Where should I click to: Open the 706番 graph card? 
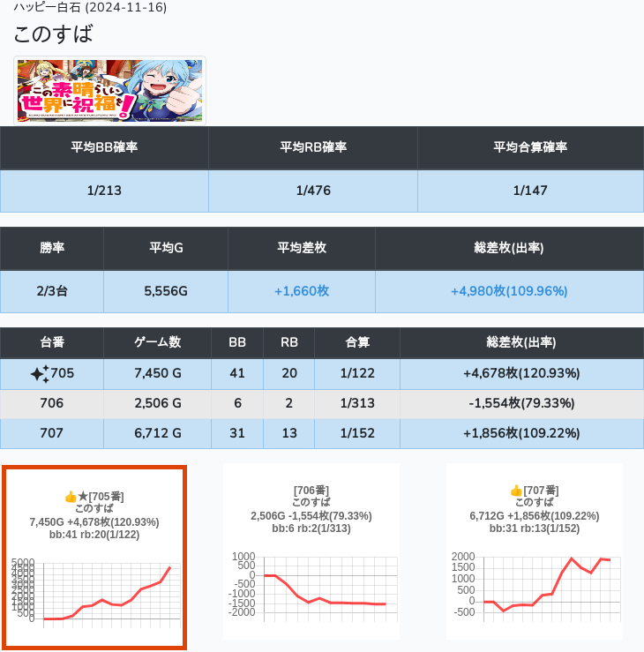(311, 551)
